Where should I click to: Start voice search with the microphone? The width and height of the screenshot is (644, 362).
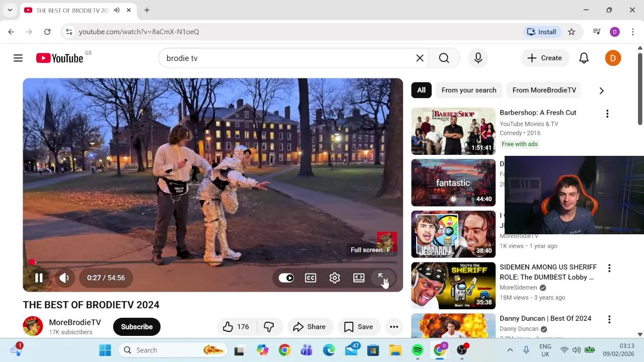click(x=478, y=58)
